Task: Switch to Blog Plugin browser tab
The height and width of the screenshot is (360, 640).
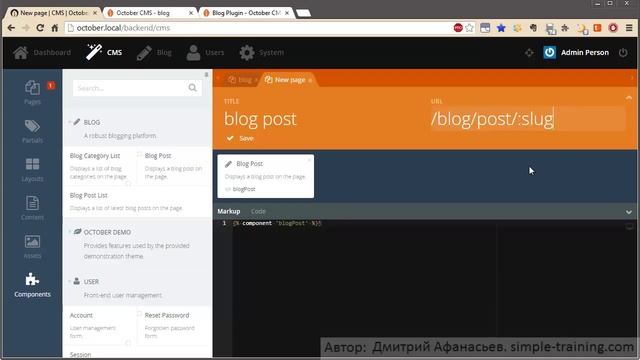Action: point(247,13)
